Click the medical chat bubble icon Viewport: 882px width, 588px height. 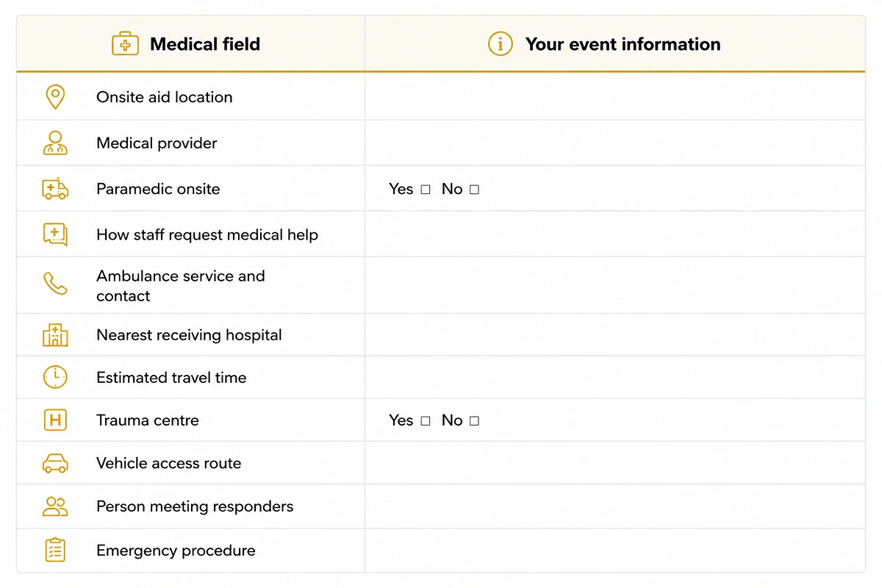[x=55, y=234]
